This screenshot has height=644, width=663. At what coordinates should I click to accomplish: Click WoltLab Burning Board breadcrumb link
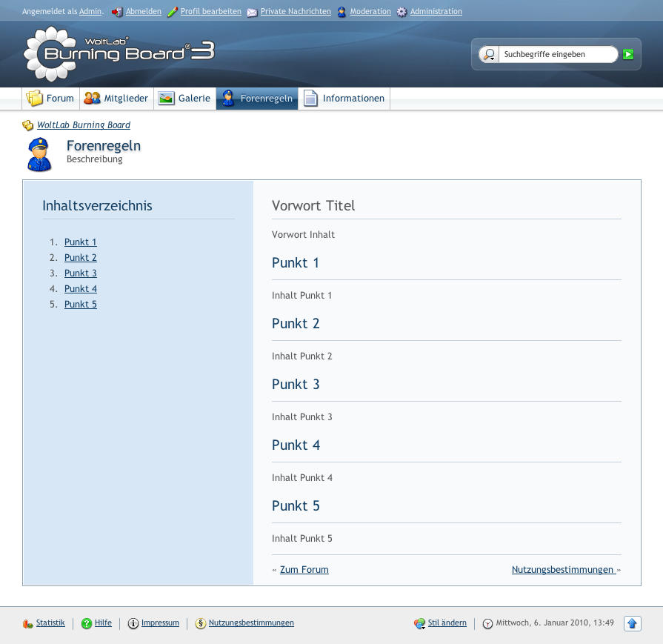coord(84,125)
